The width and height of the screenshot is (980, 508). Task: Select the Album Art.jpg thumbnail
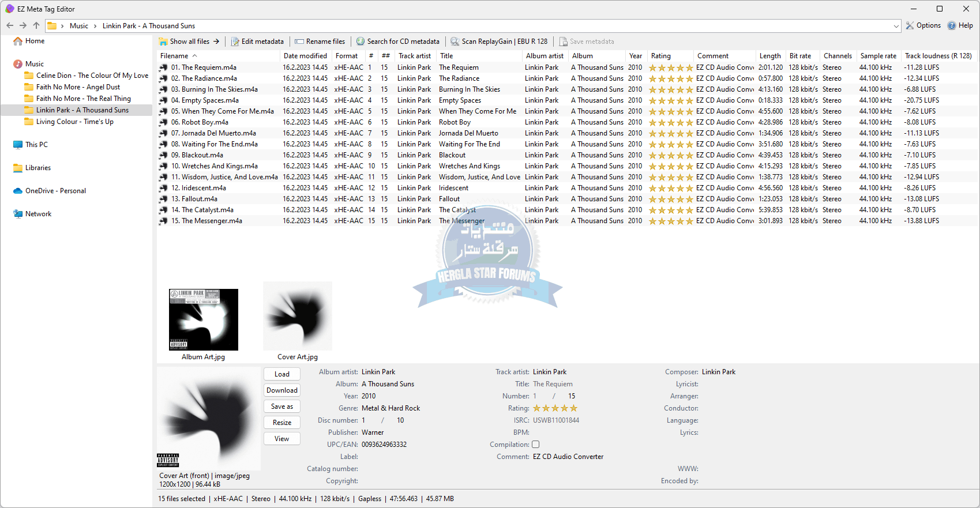click(204, 320)
